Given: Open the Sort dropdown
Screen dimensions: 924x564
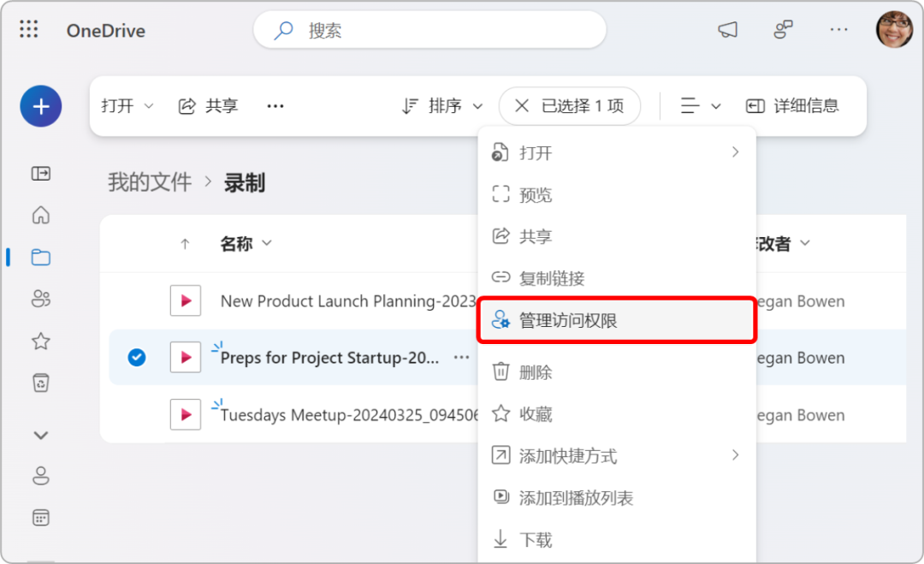Looking at the screenshot, I should [441, 105].
